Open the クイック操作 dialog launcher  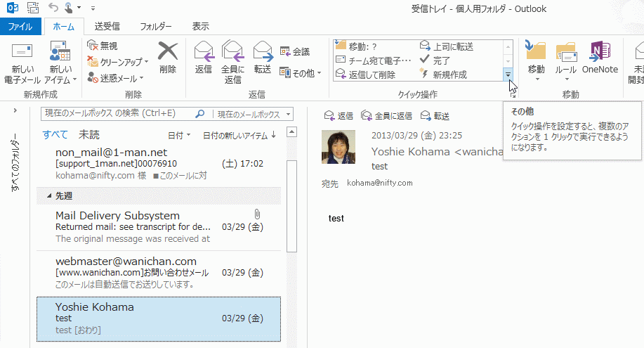pyautogui.click(x=513, y=95)
